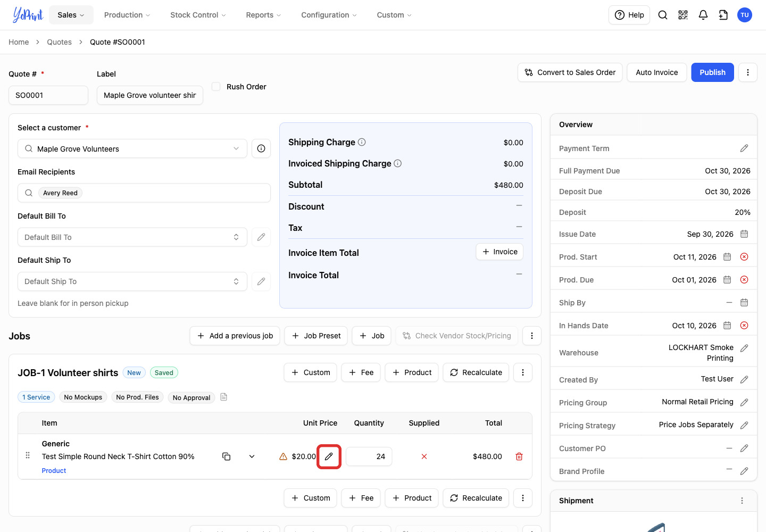Image resolution: width=766 pixels, height=532 pixels.
Task: Click the Auto Invoice button
Action: (657, 72)
